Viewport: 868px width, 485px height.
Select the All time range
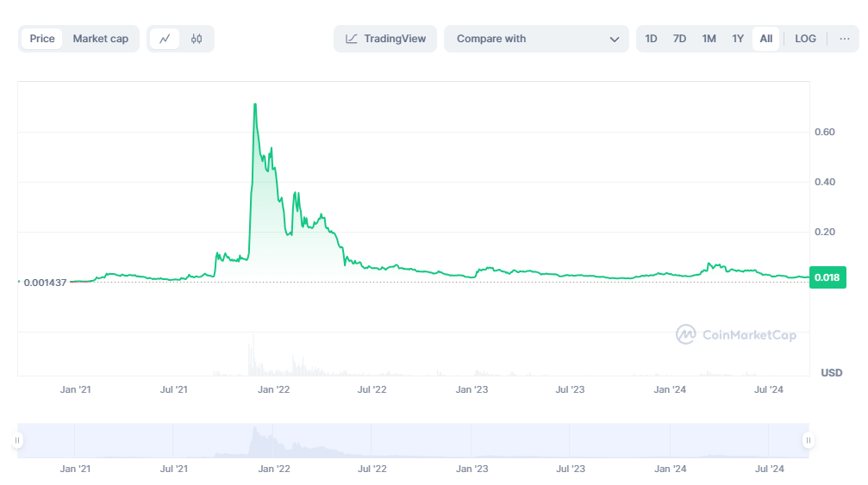(765, 39)
